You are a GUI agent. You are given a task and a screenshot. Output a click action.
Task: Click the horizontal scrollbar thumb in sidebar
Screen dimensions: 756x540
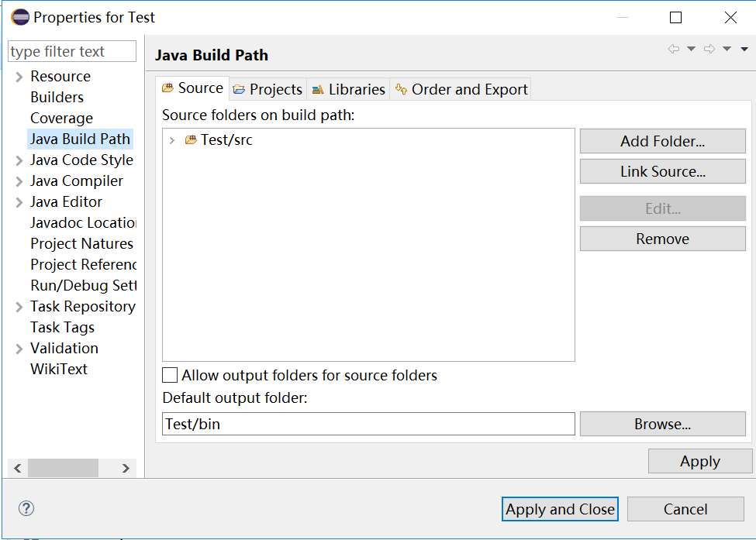click(x=63, y=468)
